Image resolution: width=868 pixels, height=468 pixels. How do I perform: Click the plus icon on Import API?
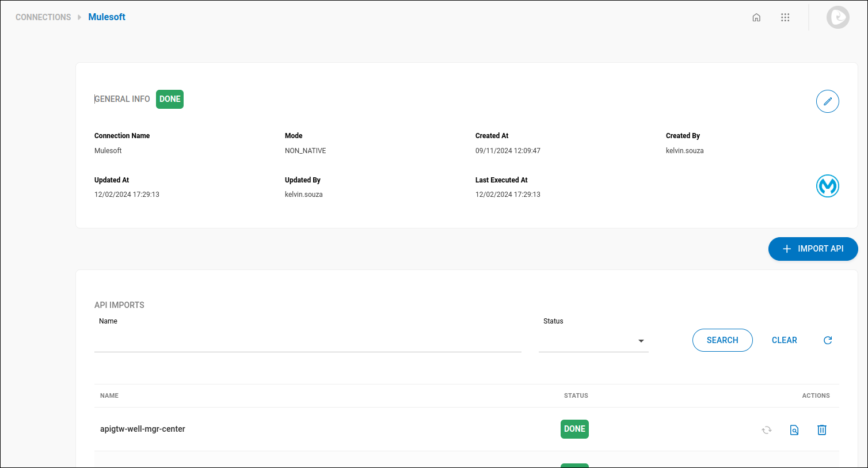tap(787, 249)
